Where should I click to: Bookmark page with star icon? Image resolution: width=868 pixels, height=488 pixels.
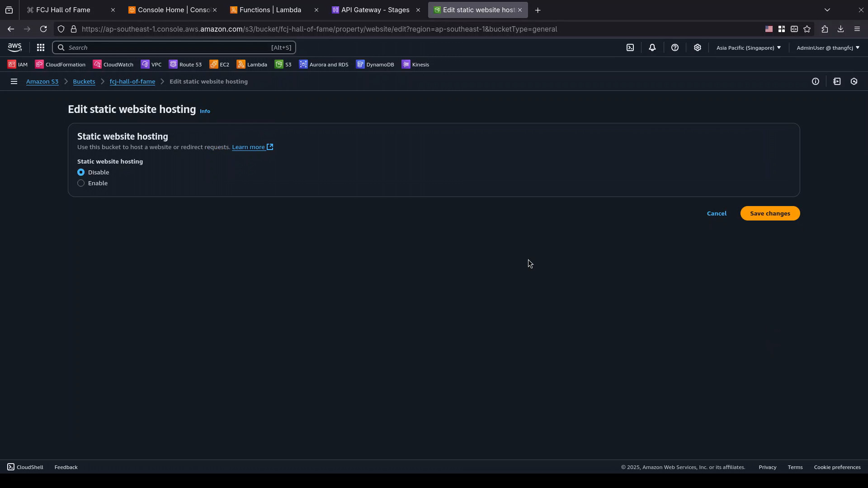(807, 29)
